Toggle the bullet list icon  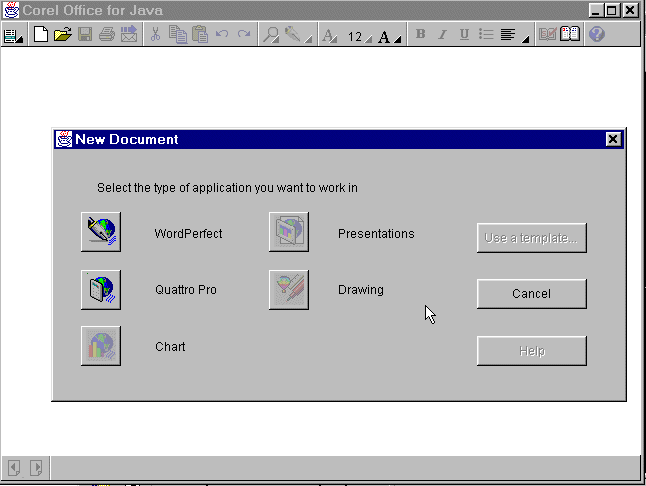pos(486,34)
